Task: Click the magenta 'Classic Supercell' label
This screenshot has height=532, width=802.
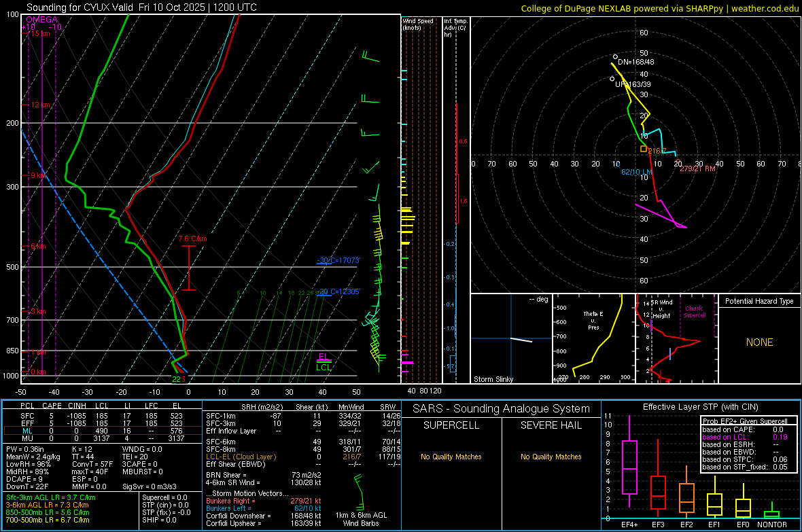Action: point(694,312)
